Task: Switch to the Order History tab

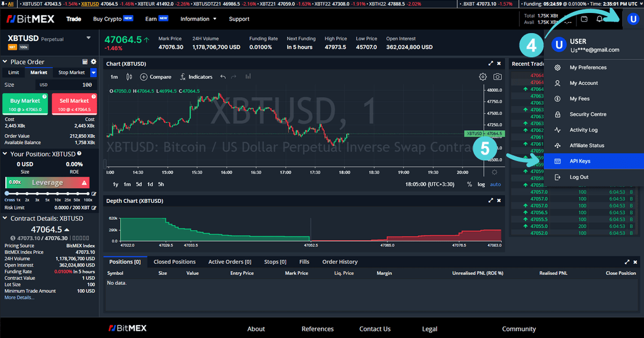Action: click(x=340, y=262)
